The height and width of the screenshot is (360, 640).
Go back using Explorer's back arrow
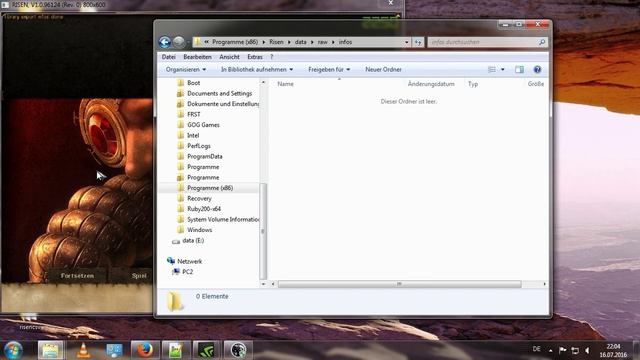coord(165,42)
